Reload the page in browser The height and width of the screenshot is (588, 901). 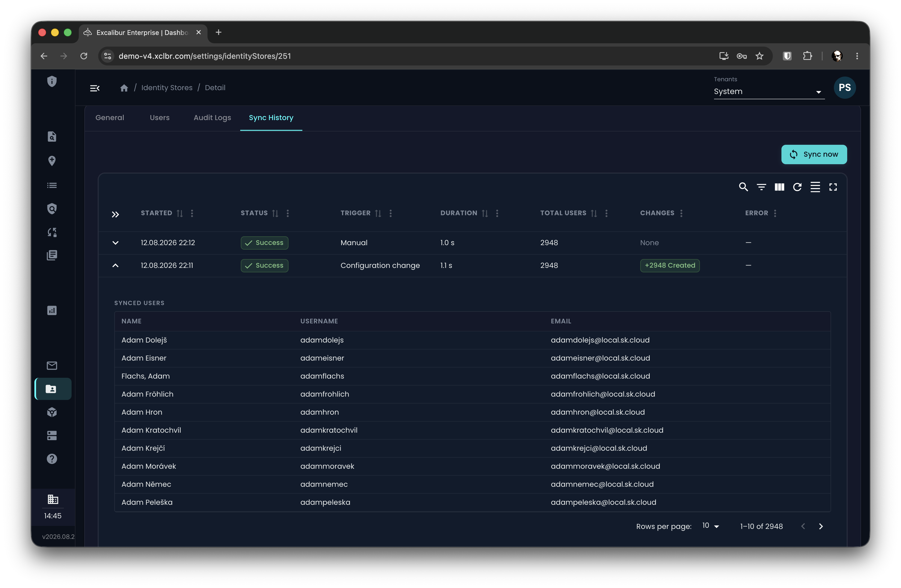(x=84, y=56)
